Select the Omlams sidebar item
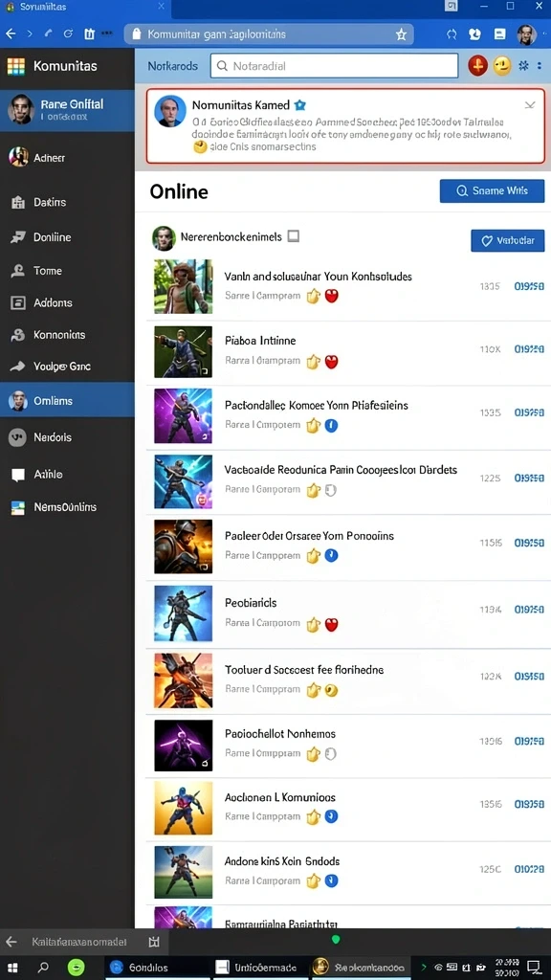The height and width of the screenshot is (980, 551). (67, 400)
